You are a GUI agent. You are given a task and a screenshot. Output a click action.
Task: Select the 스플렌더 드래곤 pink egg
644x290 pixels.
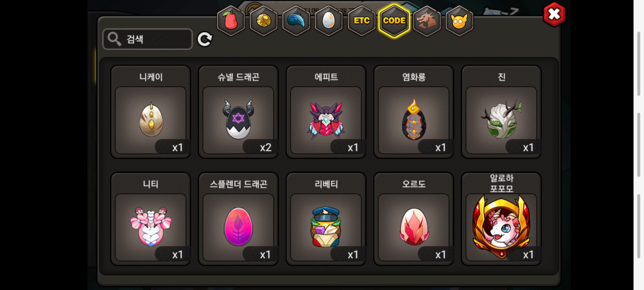(x=238, y=219)
